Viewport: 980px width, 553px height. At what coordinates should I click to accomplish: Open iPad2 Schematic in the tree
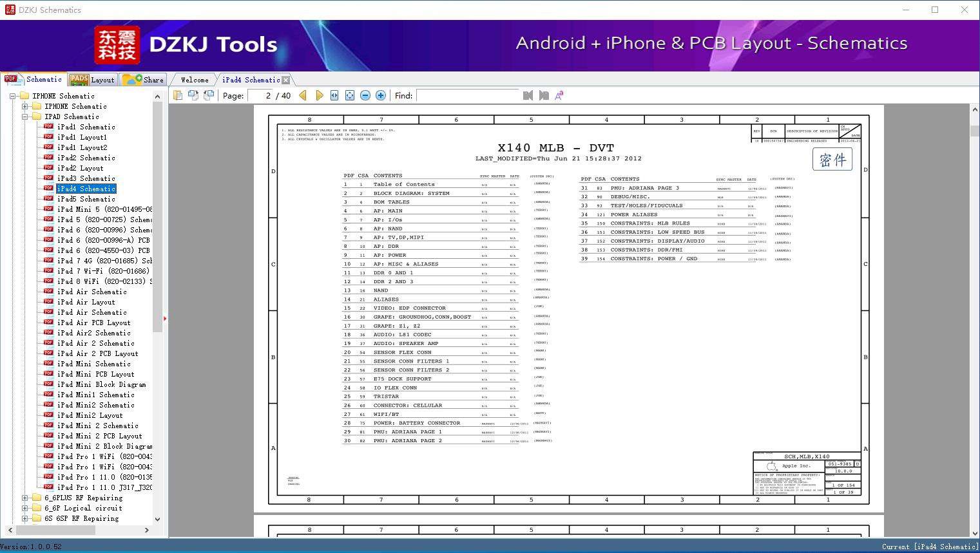pos(86,158)
